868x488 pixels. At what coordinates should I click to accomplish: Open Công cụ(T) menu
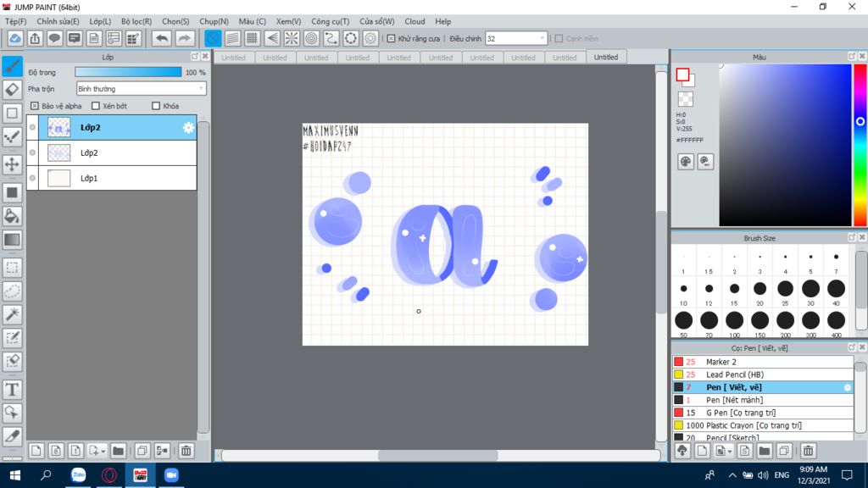pos(330,21)
